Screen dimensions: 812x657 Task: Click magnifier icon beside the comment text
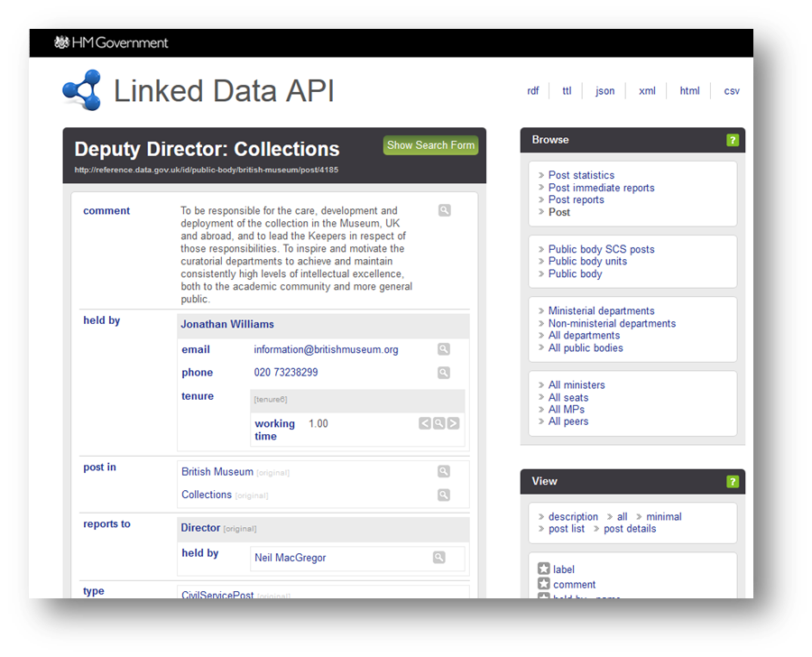(x=444, y=210)
